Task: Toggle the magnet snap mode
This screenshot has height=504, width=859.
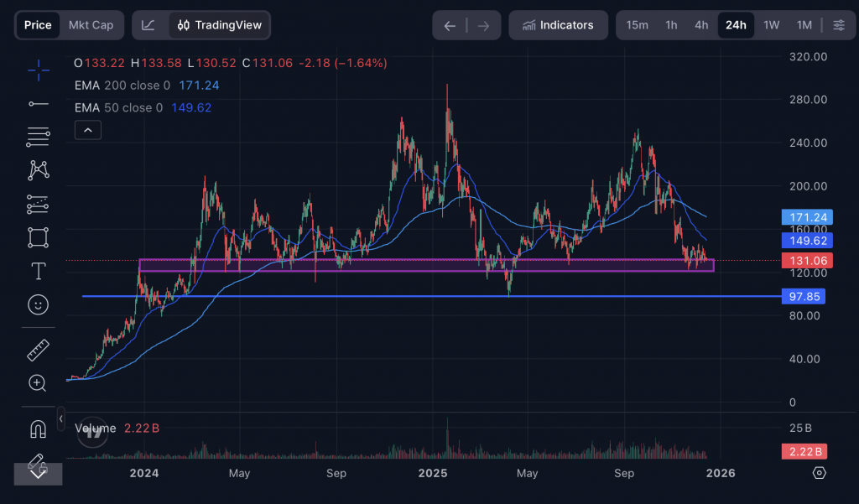Action: point(38,429)
